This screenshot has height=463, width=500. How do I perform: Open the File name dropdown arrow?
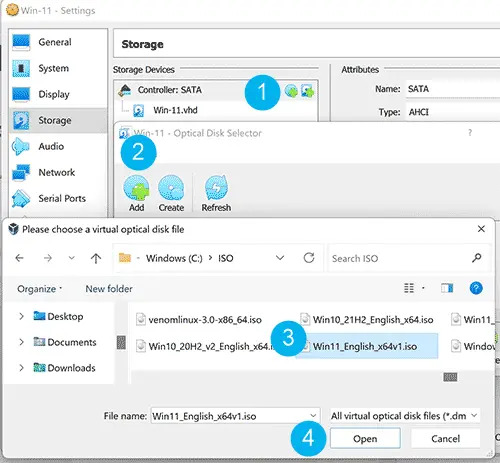(x=313, y=416)
